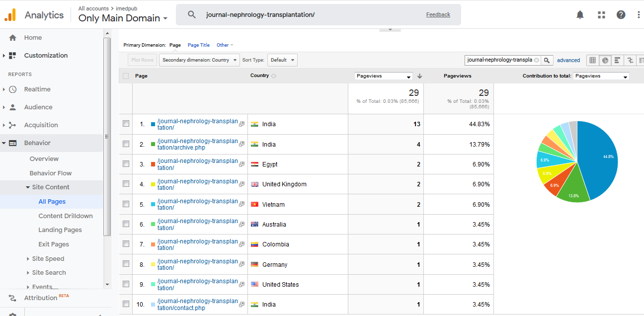Screen dimensions: 644x316
Task: Click the large blue pie chart slice
Action: (599, 159)
